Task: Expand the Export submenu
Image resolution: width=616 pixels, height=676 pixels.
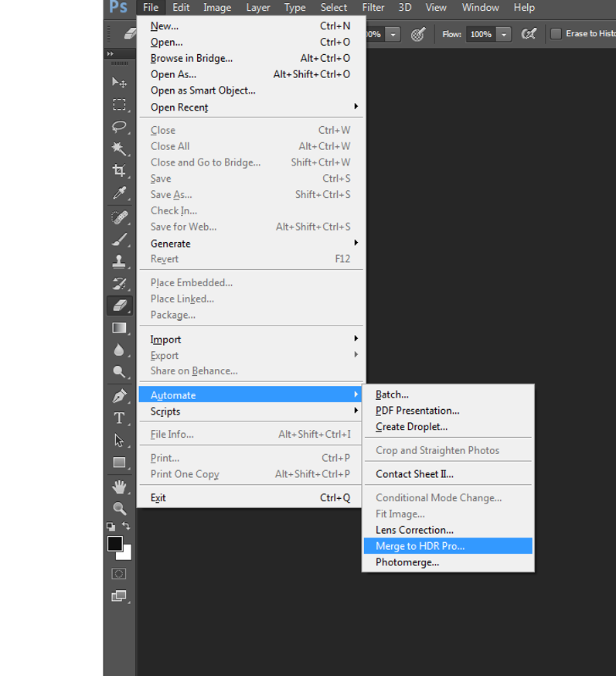Action: click(250, 355)
